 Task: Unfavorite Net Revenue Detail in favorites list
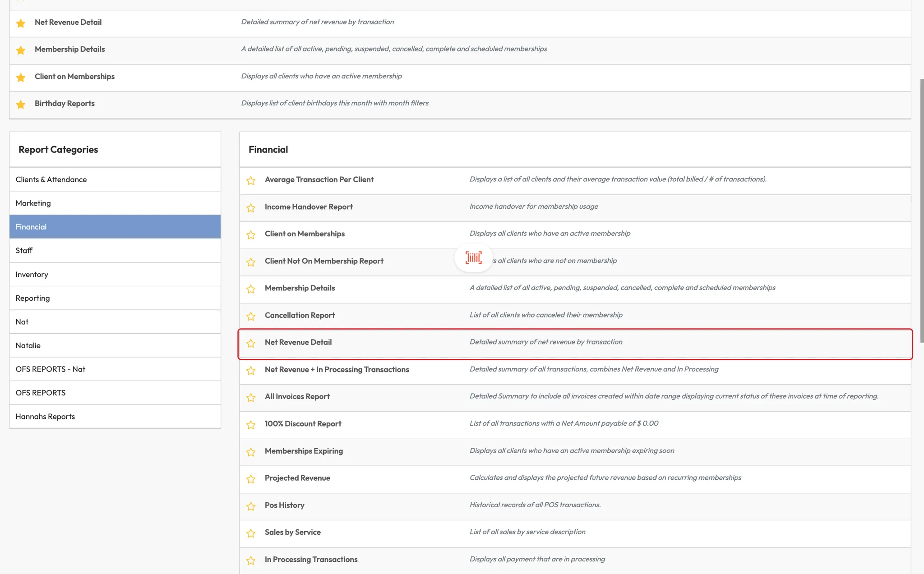tap(21, 23)
